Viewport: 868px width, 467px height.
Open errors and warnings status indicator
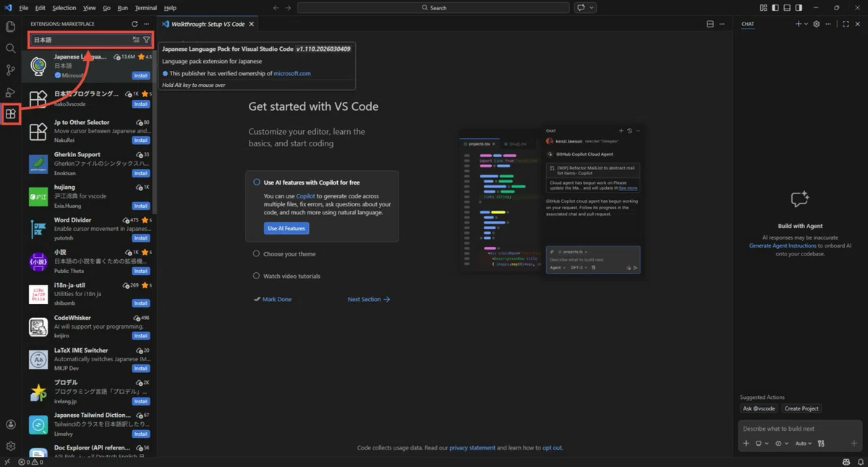point(30,462)
